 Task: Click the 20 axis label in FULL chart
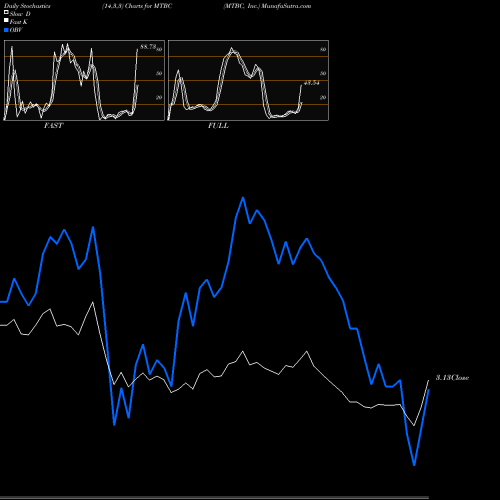pyautogui.click(x=323, y=98)
